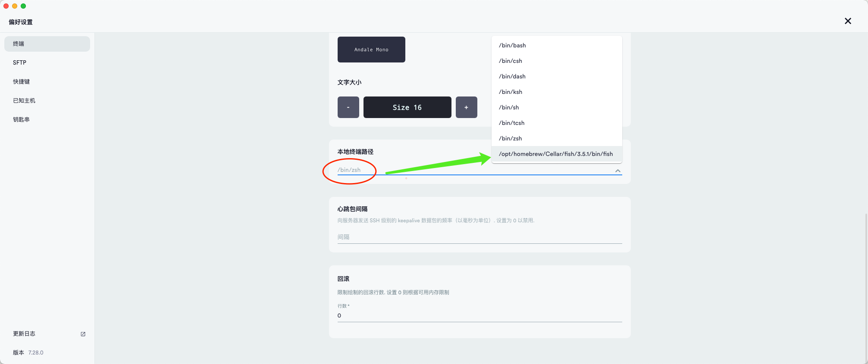This screenshot has width=868, height=364.
Task: Click the 行数 scrollback lines field
Action: [x=479, y=316]
